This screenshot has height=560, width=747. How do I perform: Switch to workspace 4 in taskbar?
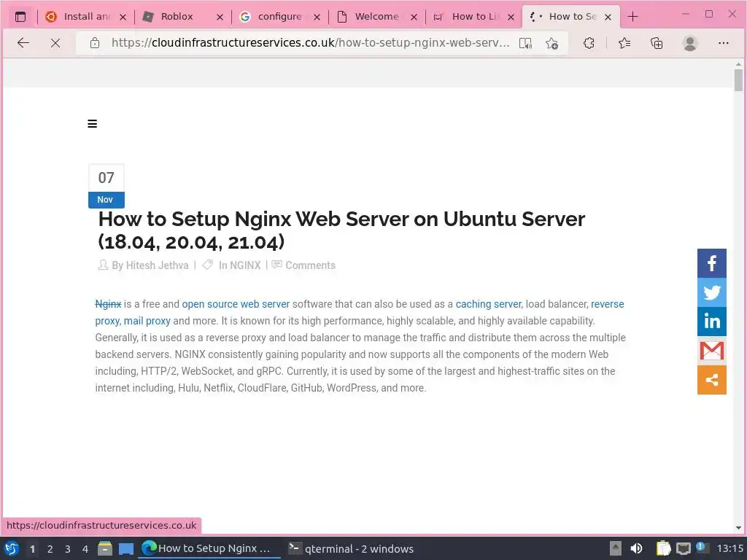[85, 549]
